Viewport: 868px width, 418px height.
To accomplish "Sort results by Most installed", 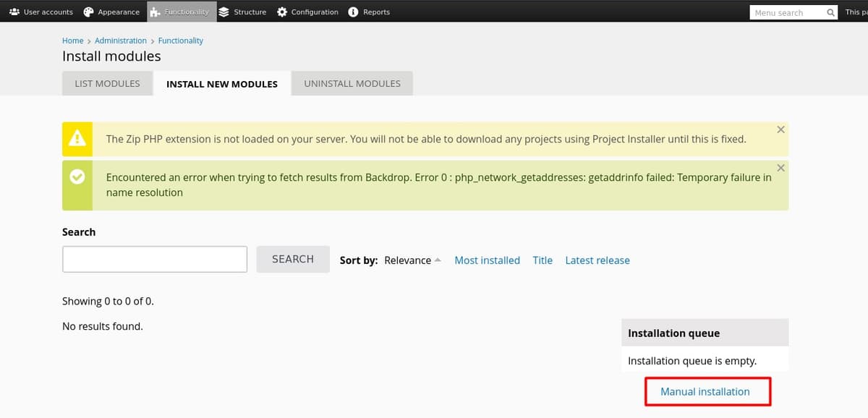I will coord(487,260).
